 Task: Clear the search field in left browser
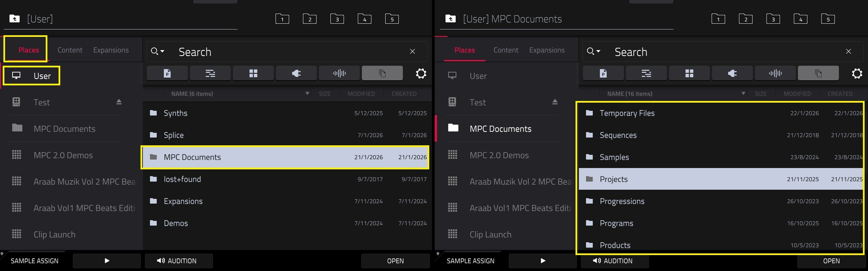pyautogui.click(x=412, y=51)
